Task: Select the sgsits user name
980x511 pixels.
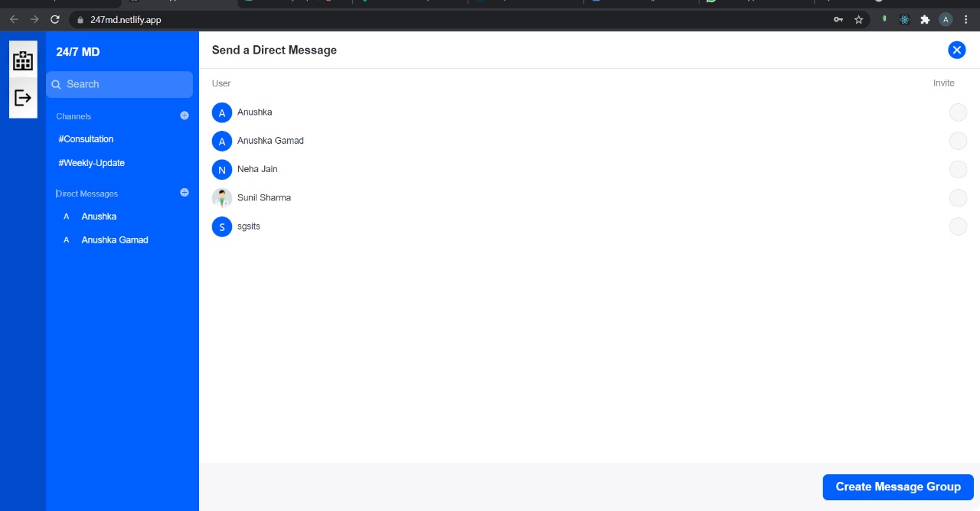Action: coord(249,226)
